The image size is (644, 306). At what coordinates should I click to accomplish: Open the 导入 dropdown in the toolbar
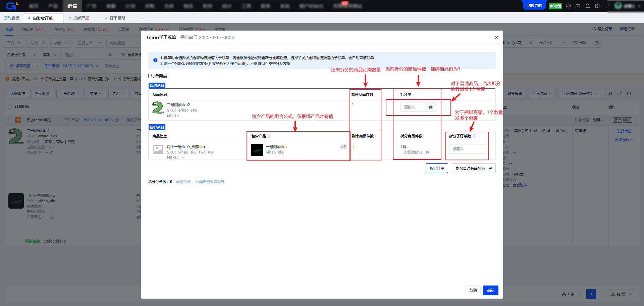pyautogui.click(x=118, y=93)
